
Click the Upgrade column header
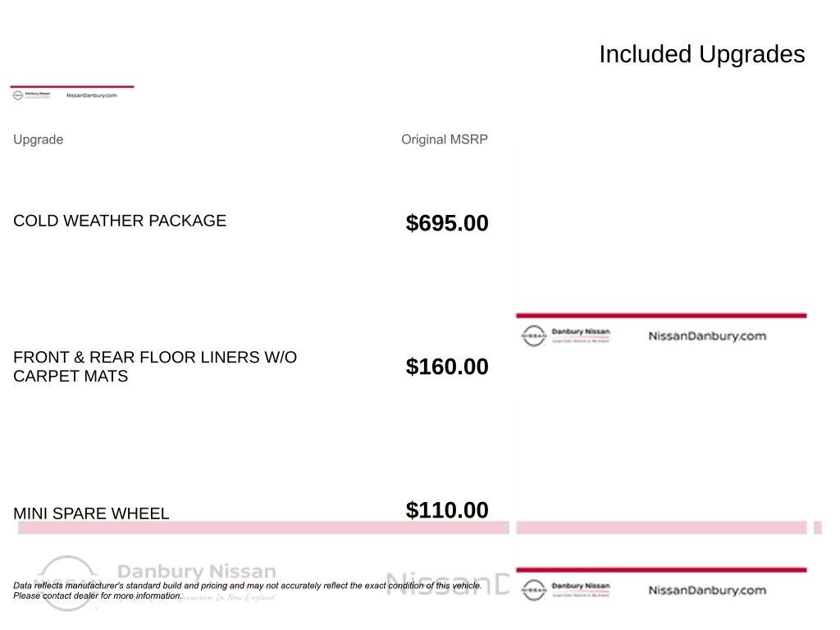coord(38,139)
